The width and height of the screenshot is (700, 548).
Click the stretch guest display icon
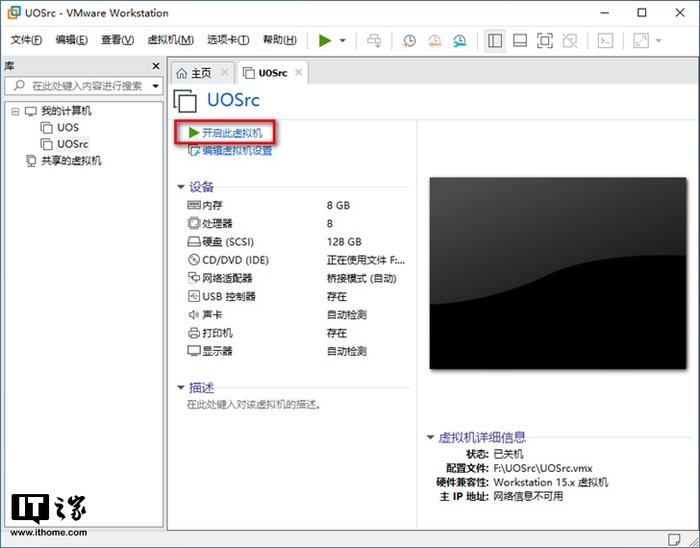641,41
